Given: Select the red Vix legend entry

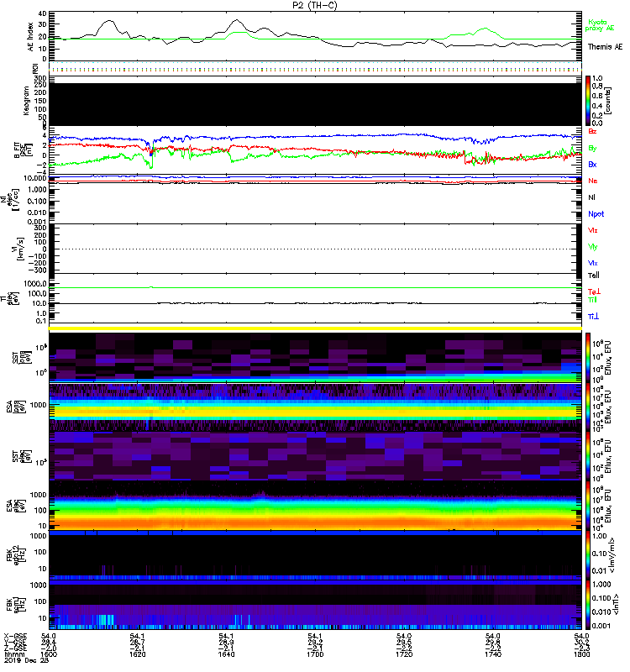Looking at the screenshot, I should (593, 230).
